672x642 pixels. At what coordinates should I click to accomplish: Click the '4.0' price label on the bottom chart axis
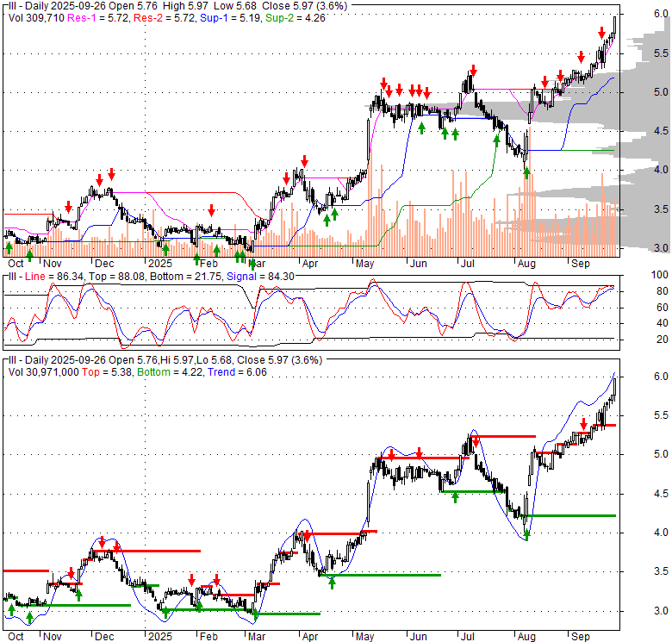[x=662, y=533]
